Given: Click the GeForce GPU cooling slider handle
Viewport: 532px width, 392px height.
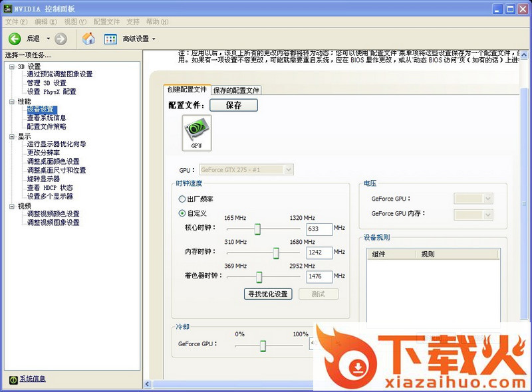Looking at the screenshot, I should tap(263, 346).
